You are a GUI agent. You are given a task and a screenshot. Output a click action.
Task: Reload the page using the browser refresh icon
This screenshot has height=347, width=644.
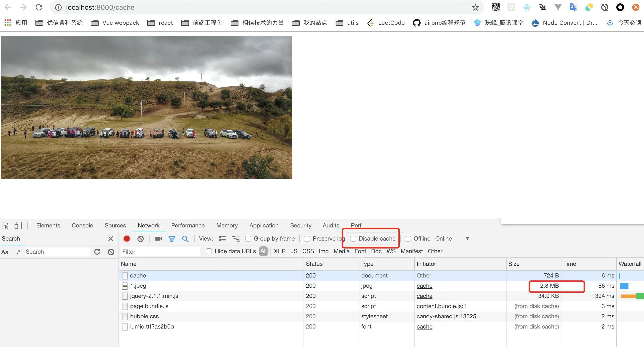coord(39,8)
